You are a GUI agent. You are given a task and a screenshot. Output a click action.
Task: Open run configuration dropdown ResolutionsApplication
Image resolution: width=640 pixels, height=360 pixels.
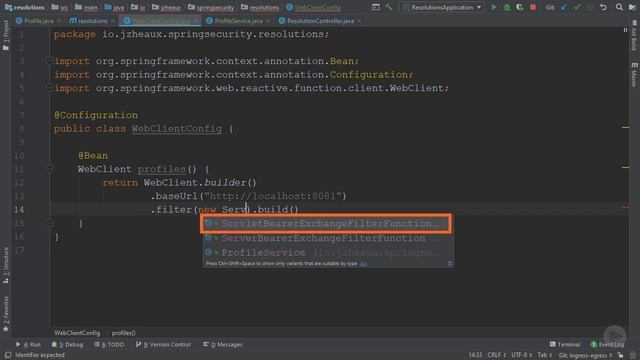[442, 7]
